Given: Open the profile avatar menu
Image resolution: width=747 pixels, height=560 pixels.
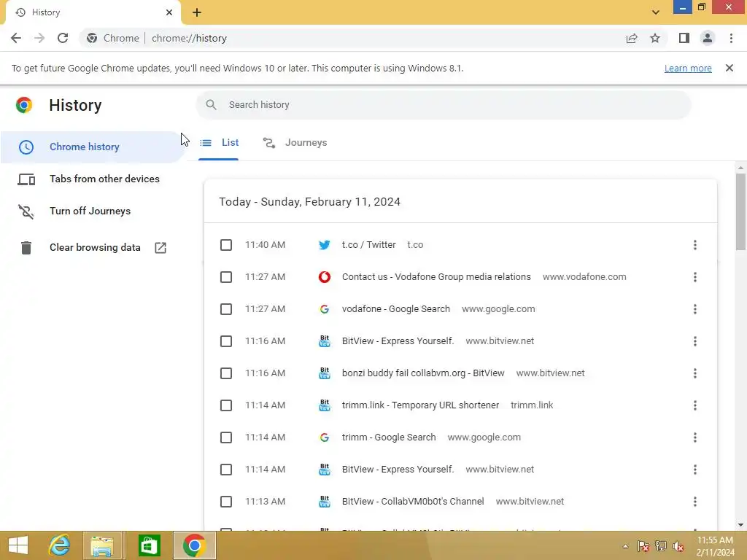Looking at the screenshot, I should [708, 38].
